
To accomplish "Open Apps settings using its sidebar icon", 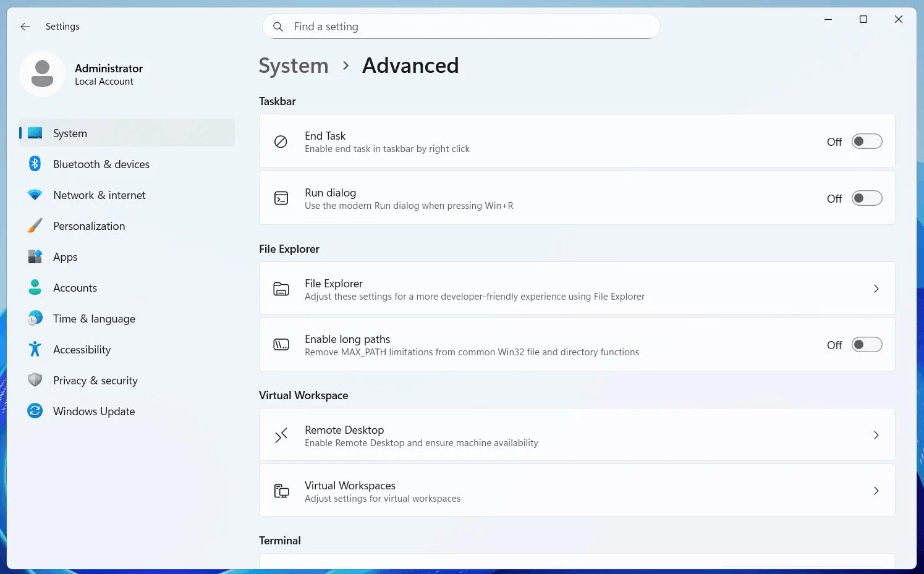I will click(35, 256).
